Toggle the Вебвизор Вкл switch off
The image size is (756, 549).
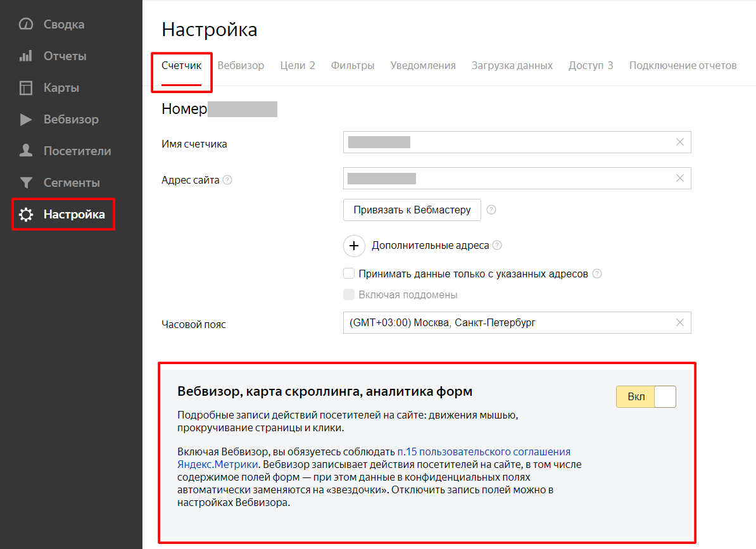pyautogui.click(x=646, y=397)
